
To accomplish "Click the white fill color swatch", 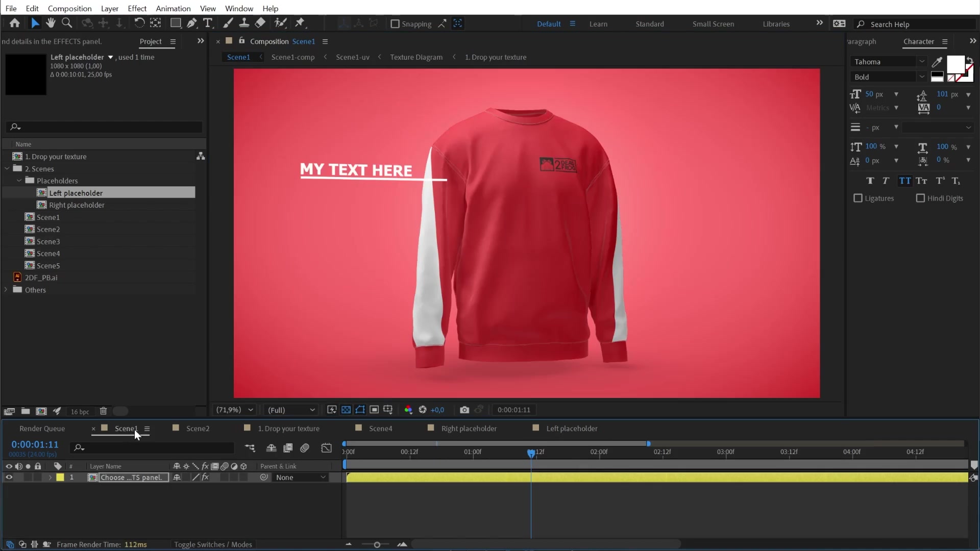I will point(954,65).
